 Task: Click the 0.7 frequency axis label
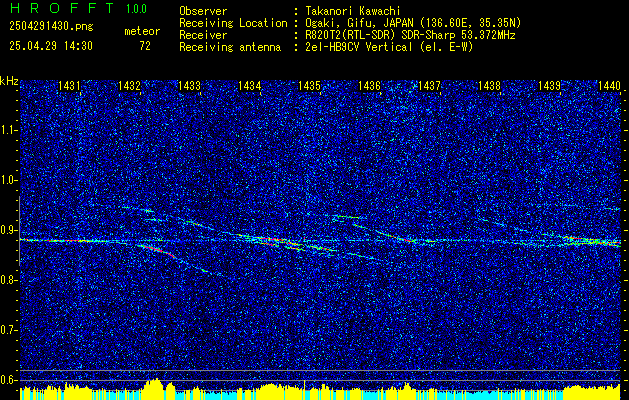pos(9,330)
